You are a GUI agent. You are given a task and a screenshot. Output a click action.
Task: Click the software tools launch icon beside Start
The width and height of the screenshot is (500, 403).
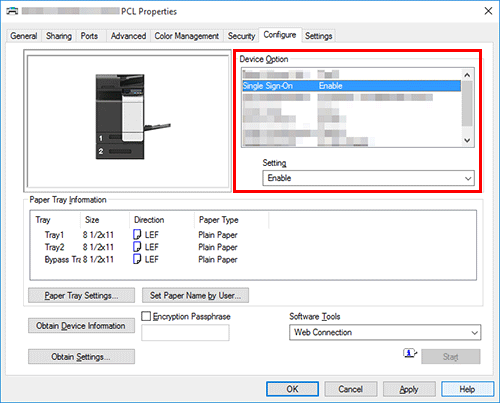coord(410,353)
